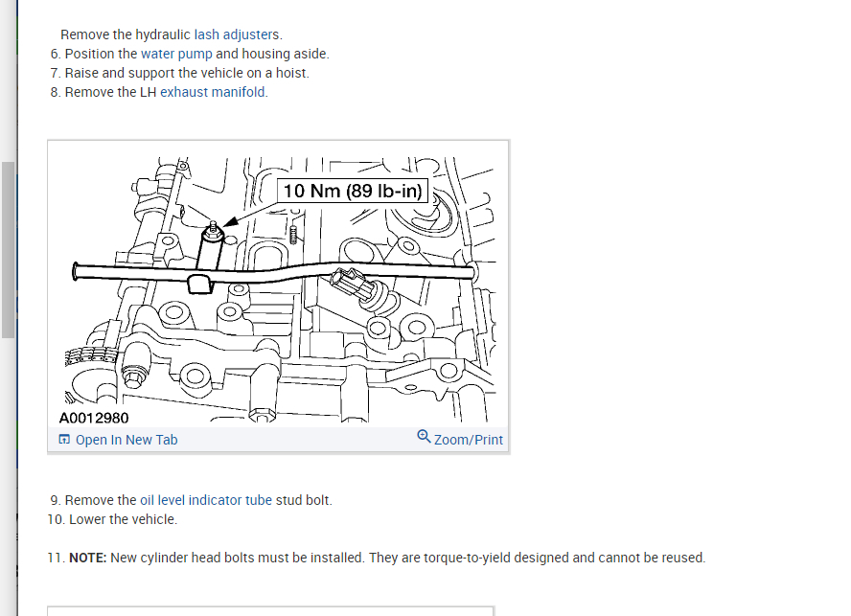
Task: Click step 7 raise and support vehicle text
Action: pos(187,73)
